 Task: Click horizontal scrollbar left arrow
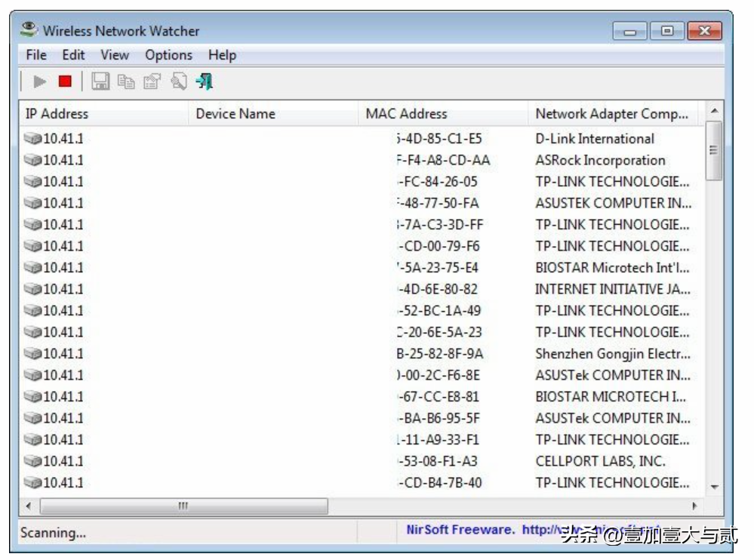(29, 506)
